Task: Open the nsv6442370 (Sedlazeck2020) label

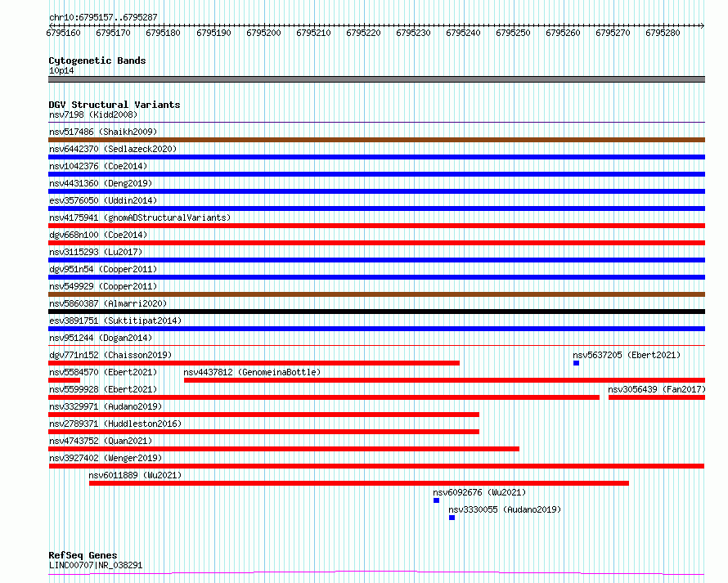Action: point(113,149)
